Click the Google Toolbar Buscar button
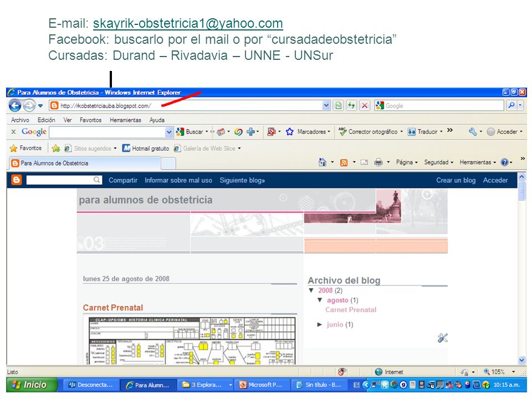 click(192, 132)
